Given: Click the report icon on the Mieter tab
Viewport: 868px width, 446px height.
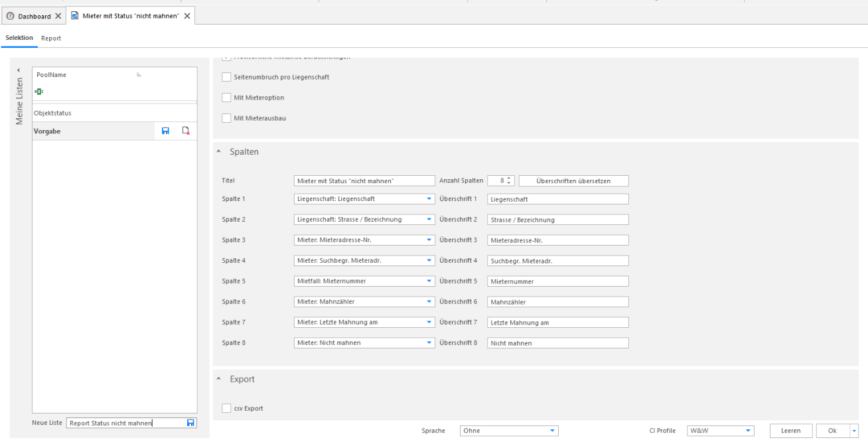Looking at the screenshot, I should point(75,15).
